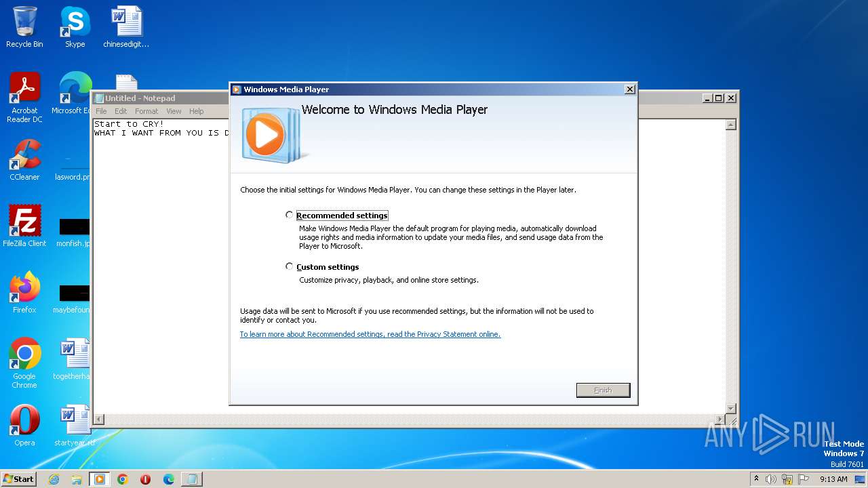Open the File menu in Notepad
The width and height of the screenshot is (868, 488).
(101, 111)
